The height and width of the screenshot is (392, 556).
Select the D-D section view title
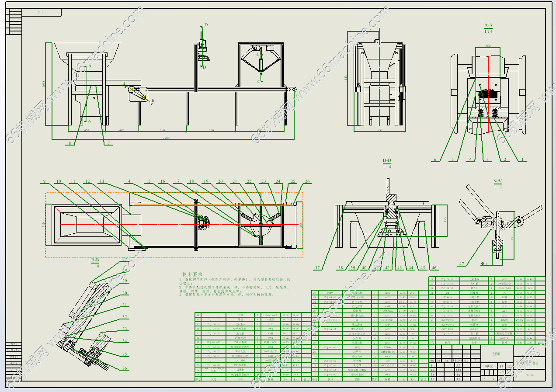(387, 161)
